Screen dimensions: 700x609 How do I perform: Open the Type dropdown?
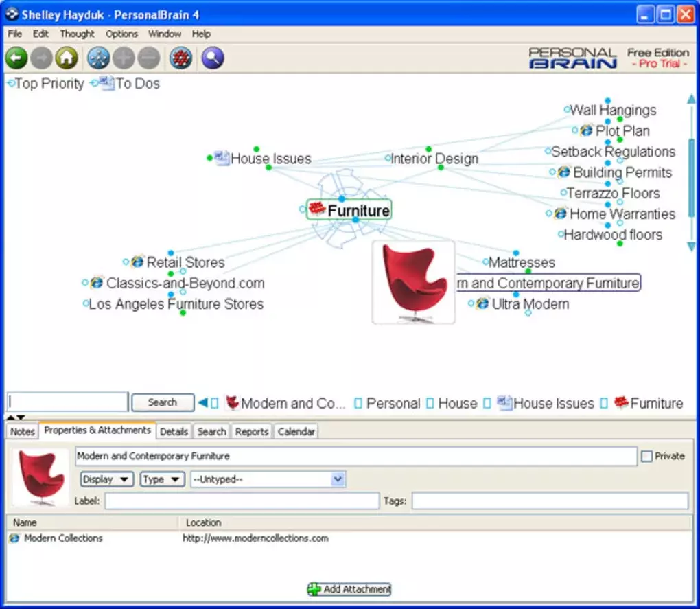click(163, 479)
